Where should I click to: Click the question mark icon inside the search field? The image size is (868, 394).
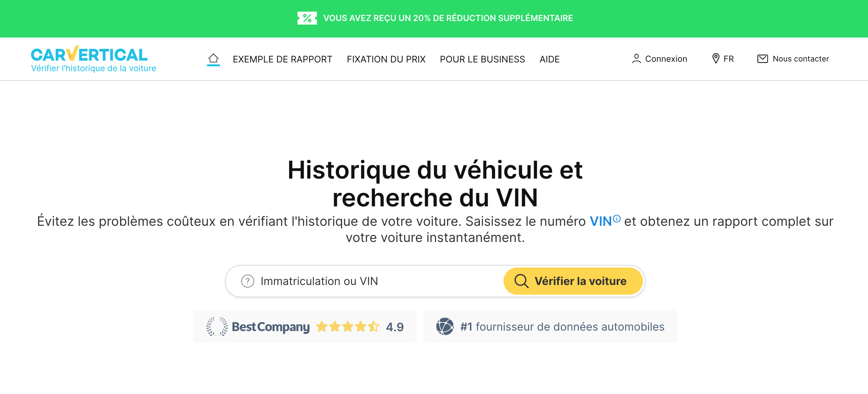pos(248,281)
